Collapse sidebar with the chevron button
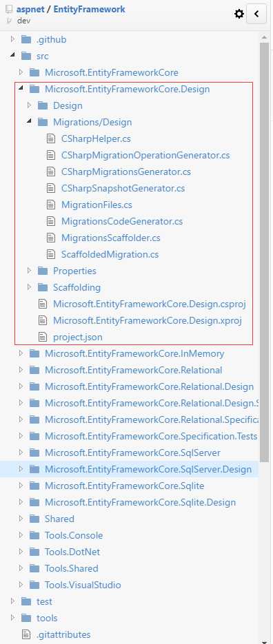The width and height of the screenshot is (273, 644). [x=256, y=14]
